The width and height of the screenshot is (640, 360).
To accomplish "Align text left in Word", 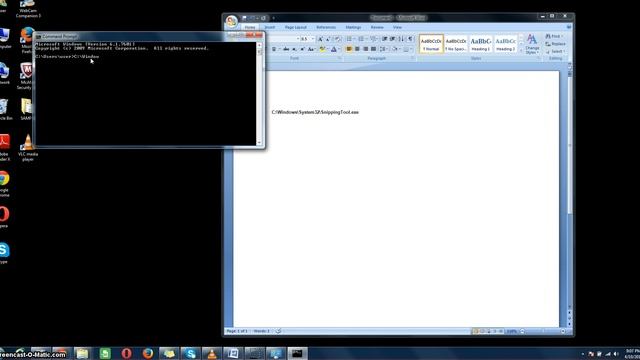I will pyautogui.click(x=349, y=49).
